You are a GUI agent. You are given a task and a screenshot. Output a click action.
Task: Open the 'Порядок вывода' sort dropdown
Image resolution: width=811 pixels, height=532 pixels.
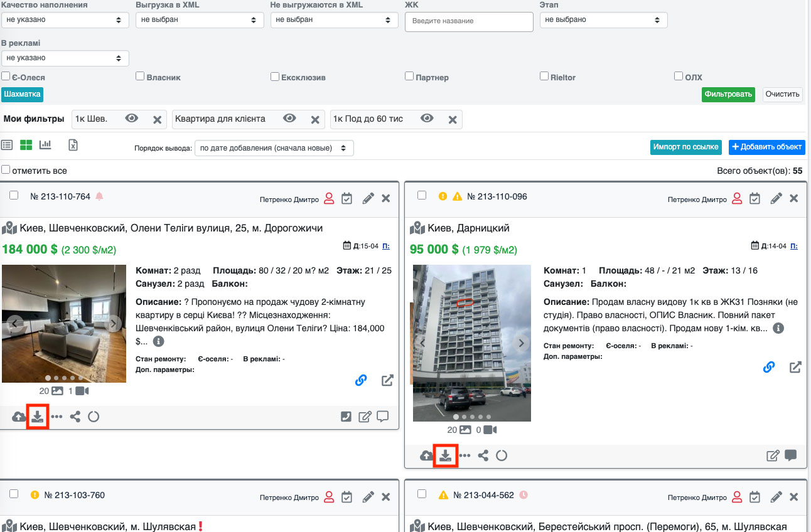(x=274, y=148)
